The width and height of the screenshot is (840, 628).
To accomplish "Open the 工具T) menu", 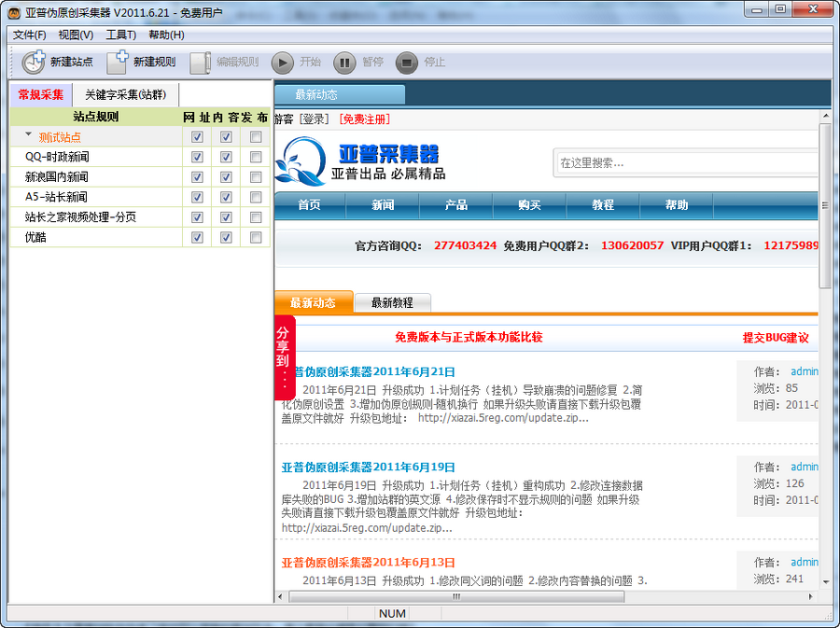I will 120,35.
